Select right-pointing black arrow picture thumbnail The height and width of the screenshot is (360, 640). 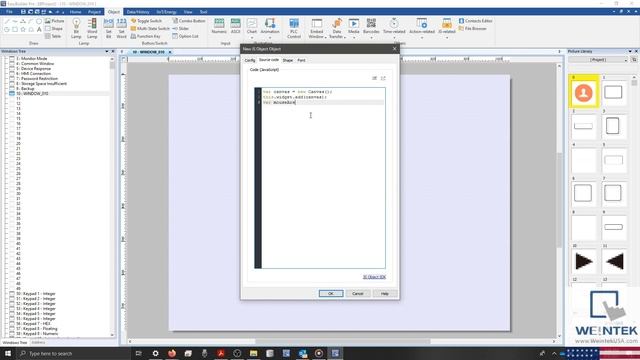tap(584, 261)
